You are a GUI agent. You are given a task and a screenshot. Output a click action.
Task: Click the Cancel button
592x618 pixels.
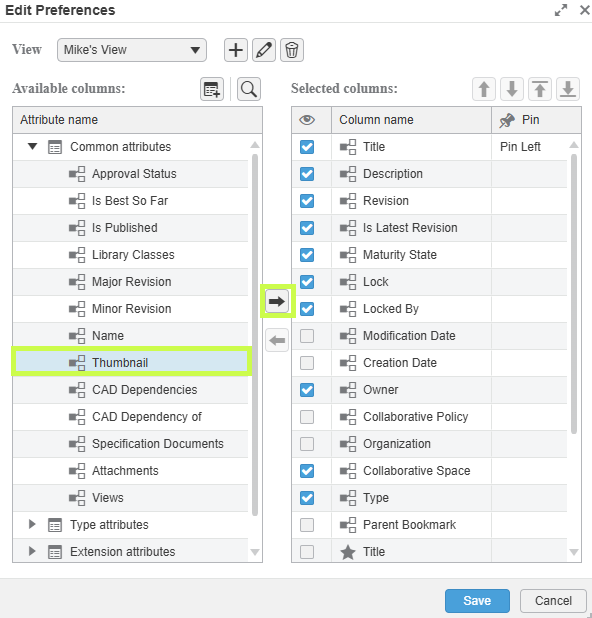(553, 601)
